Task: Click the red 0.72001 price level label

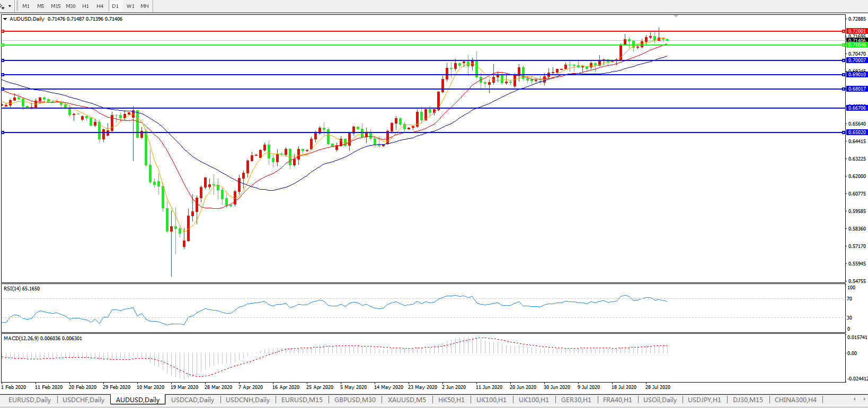Action: [x=857, y=31]
